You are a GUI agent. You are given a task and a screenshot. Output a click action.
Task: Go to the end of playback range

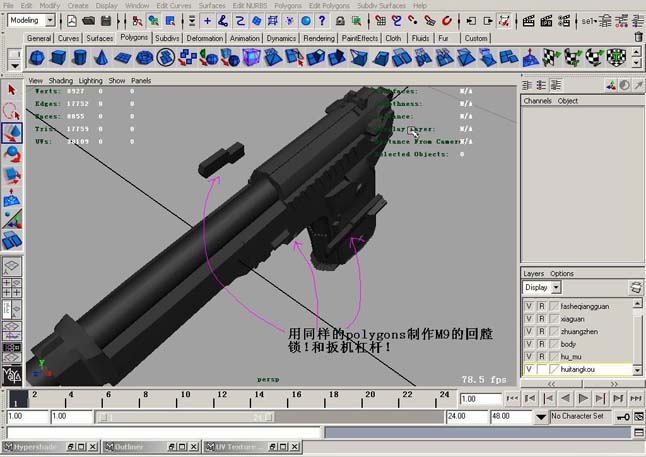click(636, 398)
